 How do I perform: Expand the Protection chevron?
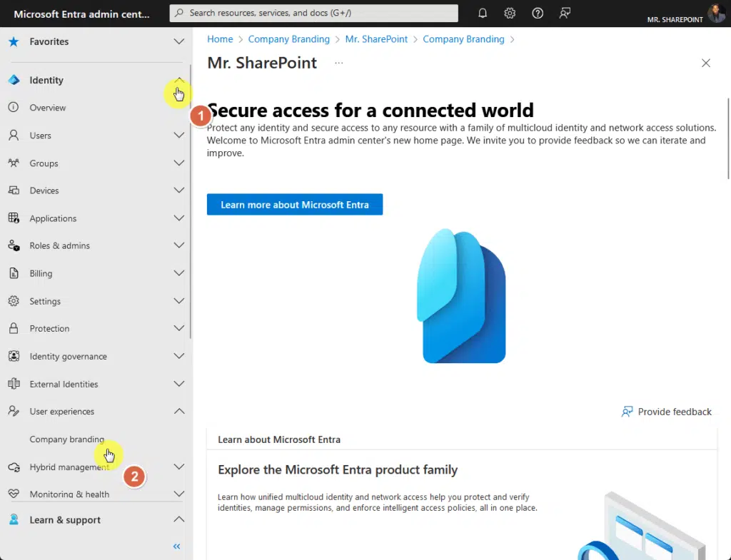click(x=179, y=328)
